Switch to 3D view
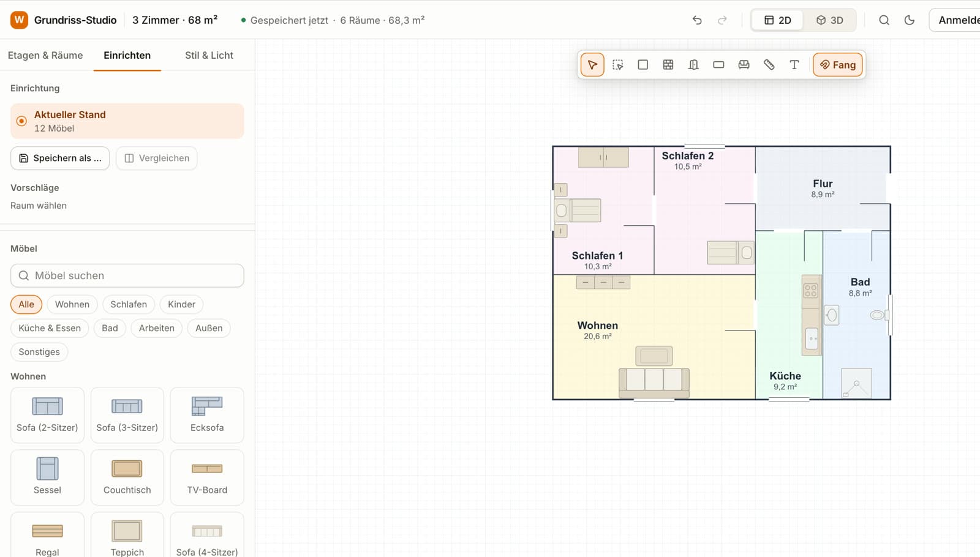This screenshot has width=980, height=557. (x=830, y=20)
